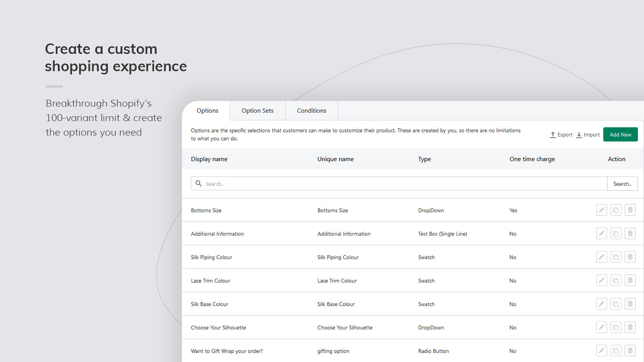Image resolution: width=644 pixels, height=362 pixels.
Task: Trash the Additional Information option
Action: coord(630,233)
